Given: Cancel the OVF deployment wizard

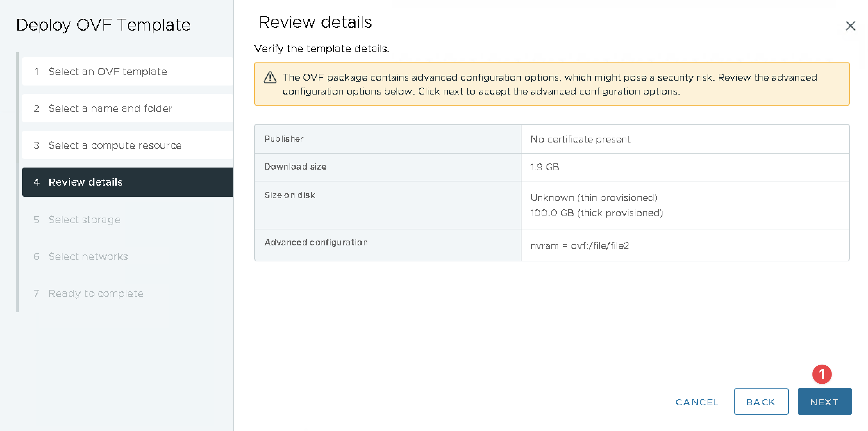Looking at the screenshot, I should click(696, 402).
